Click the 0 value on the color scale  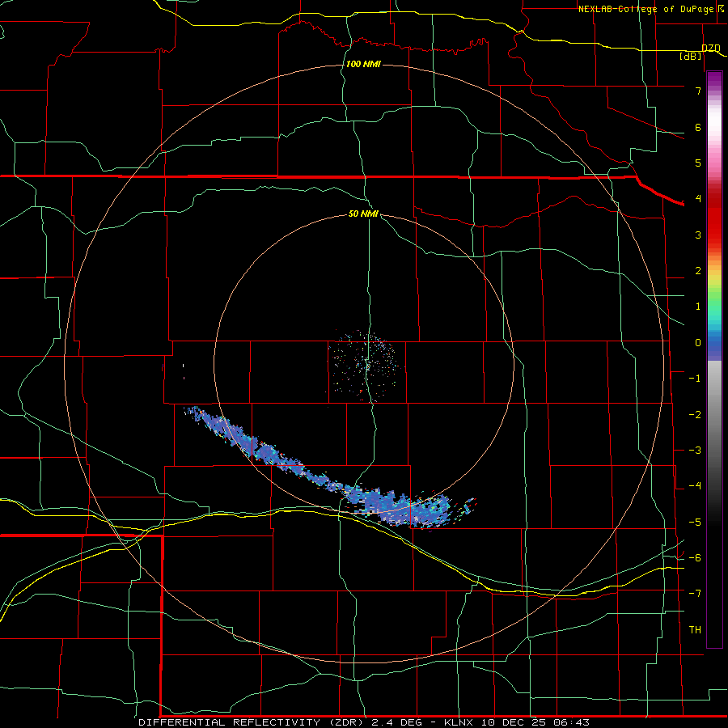pos(698,343)
